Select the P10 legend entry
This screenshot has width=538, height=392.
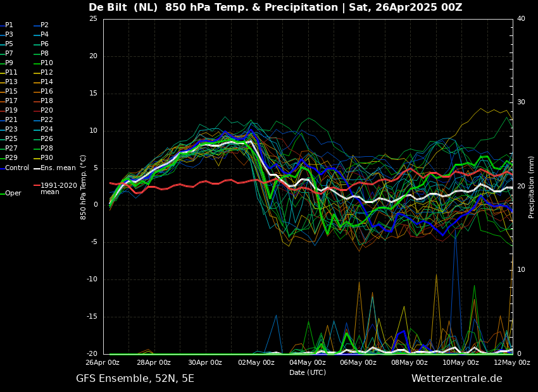pos(43,63)
